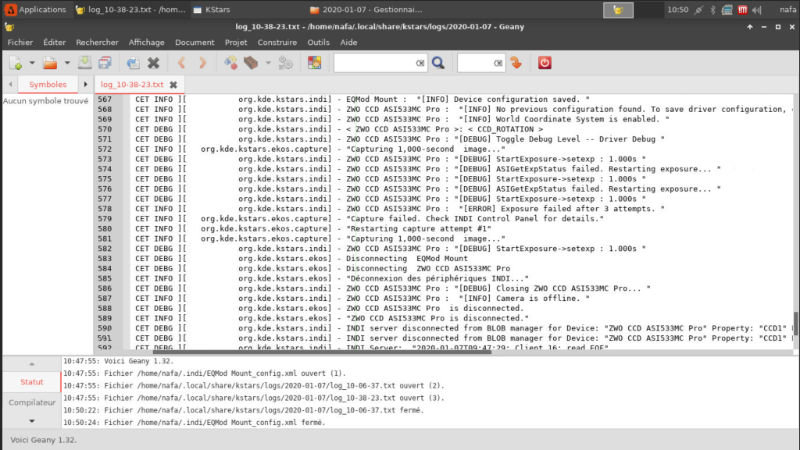
Task: Switch to KStars window in taskbar
Action: click(x=212, y=10)
